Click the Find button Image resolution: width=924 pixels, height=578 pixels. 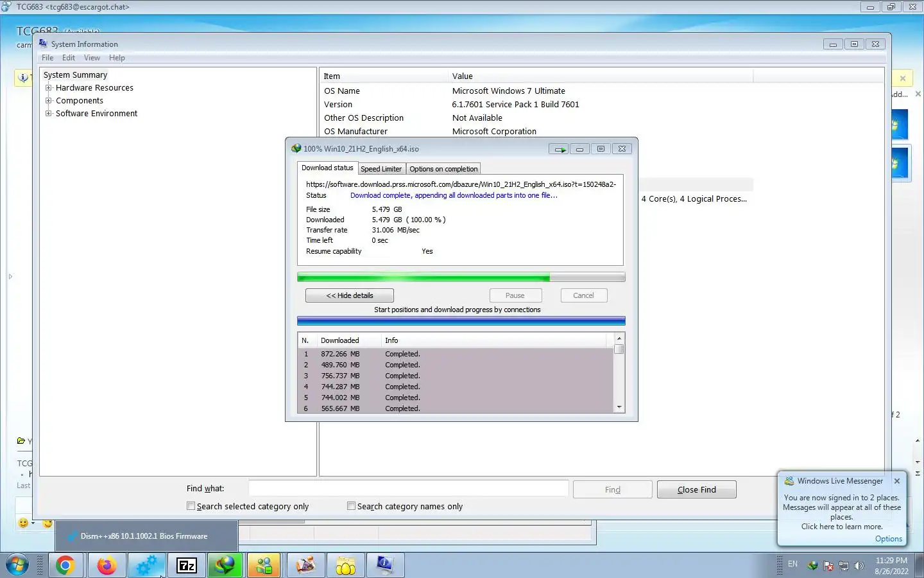pyautogui.click(x=613, y=489)
